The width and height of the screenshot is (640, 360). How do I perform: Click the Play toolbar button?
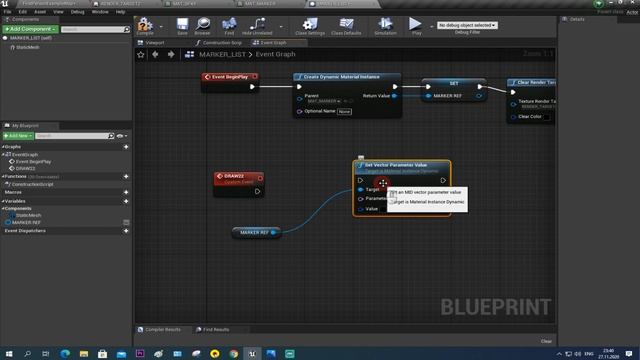click(416, 25)
